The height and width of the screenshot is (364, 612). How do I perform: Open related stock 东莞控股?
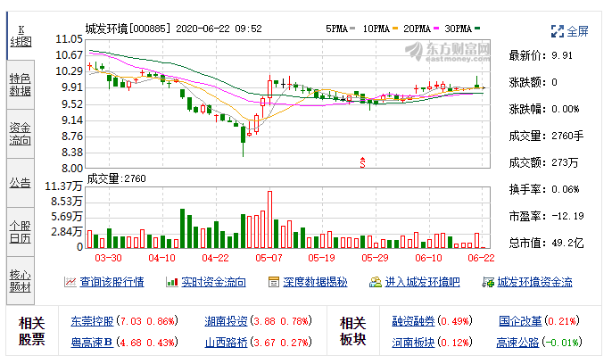(92, 321)
